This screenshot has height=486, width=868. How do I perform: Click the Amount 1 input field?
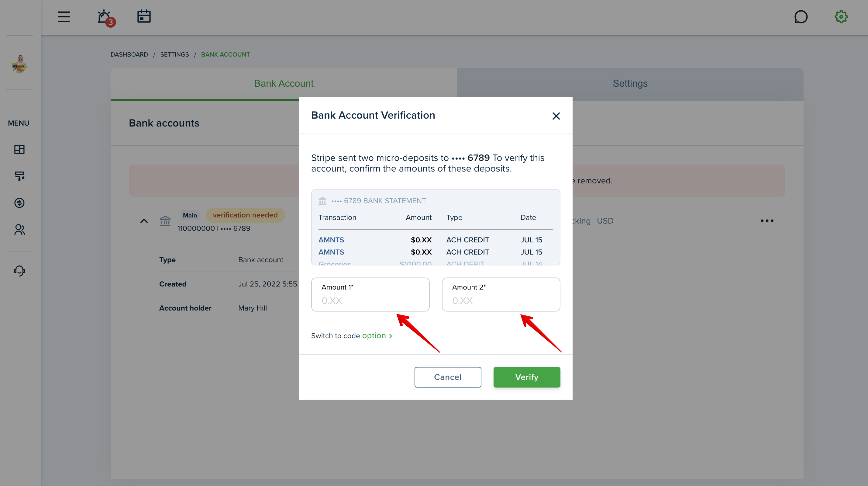tap(370, 294)
